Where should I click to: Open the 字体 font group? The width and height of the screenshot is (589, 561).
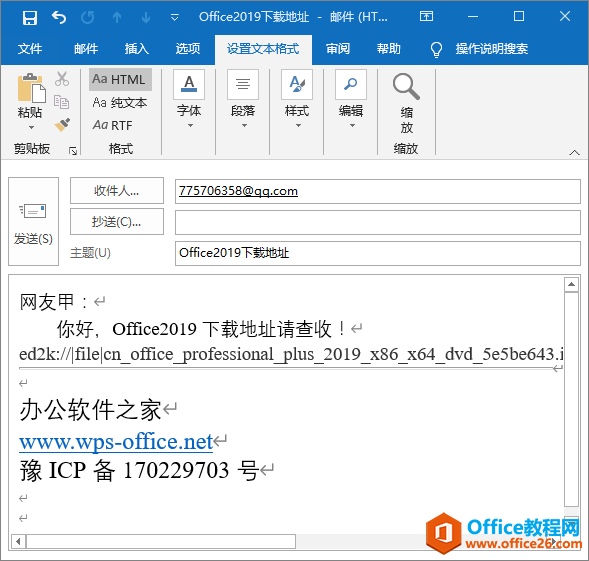[189, 85]
